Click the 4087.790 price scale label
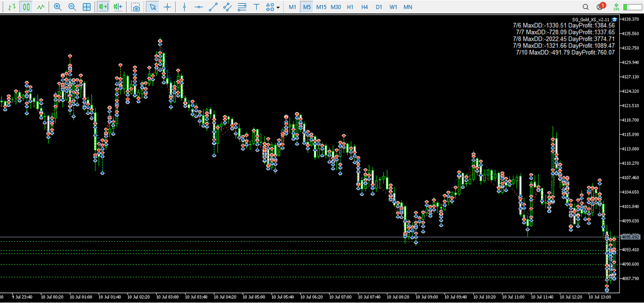 point(630,278)
